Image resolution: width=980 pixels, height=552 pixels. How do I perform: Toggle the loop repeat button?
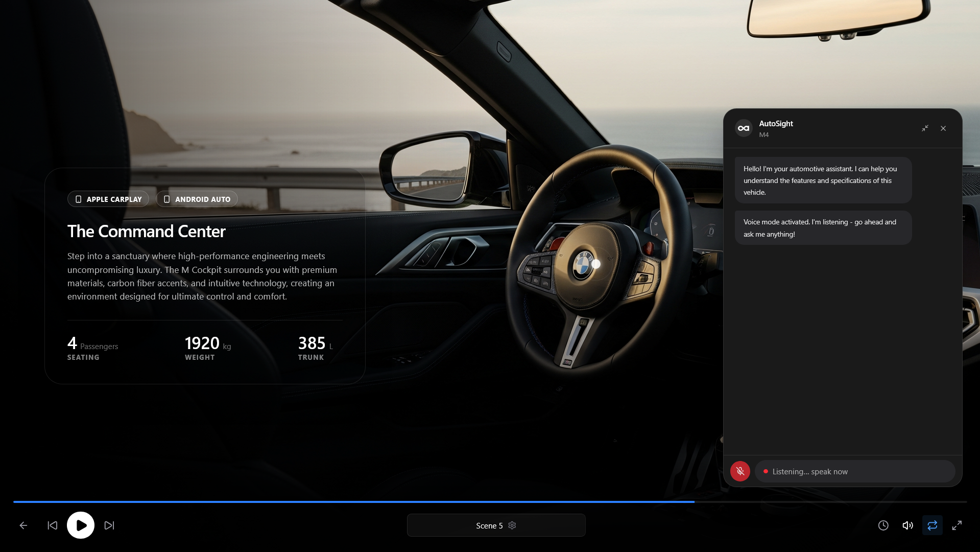click(x=933, y=525)
